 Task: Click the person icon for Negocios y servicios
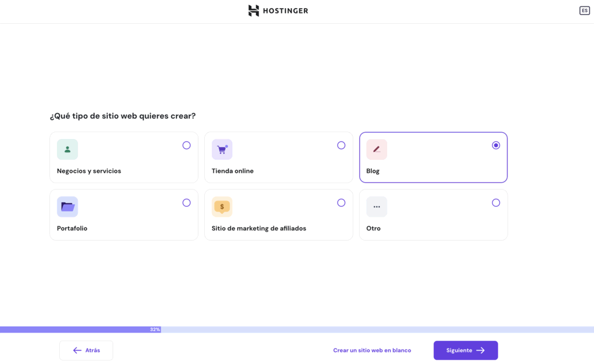click(67, 150)
